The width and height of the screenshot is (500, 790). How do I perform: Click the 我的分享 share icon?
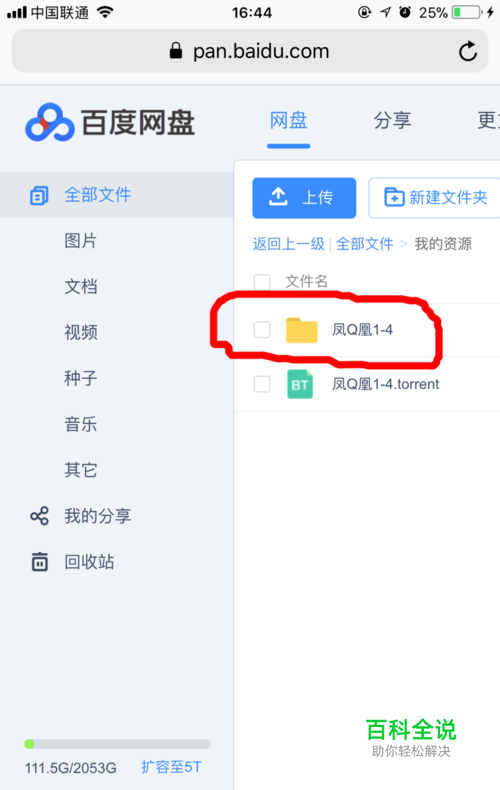(x=39, y=516)
